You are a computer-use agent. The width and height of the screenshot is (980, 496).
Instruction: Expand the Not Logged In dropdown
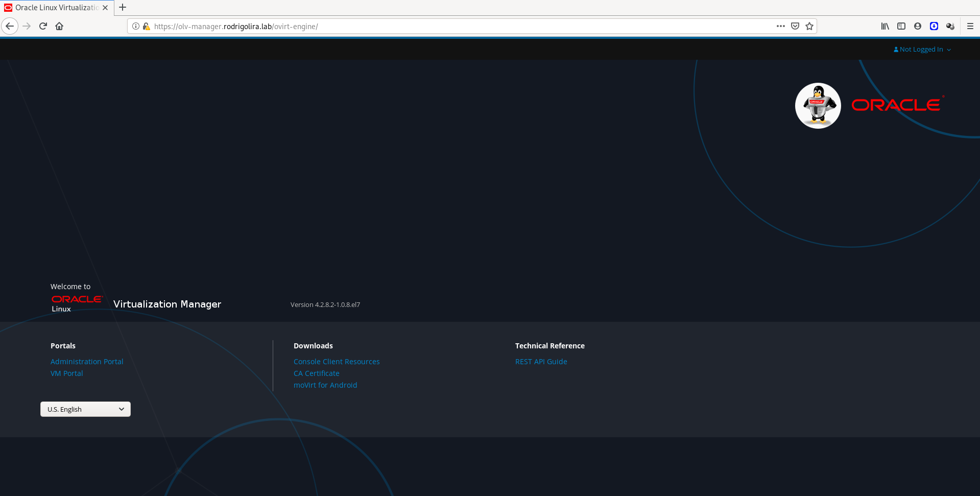(x=922, y=50)
